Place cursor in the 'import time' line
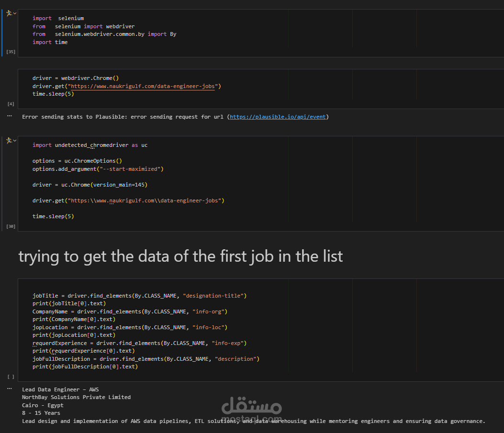504x433 pixels. pos(50,42)
